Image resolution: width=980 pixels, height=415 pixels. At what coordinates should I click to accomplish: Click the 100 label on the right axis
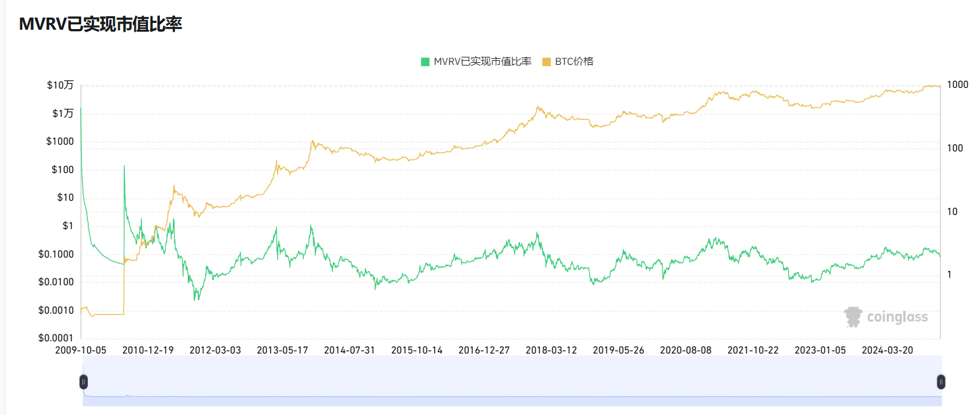(955, 148)
